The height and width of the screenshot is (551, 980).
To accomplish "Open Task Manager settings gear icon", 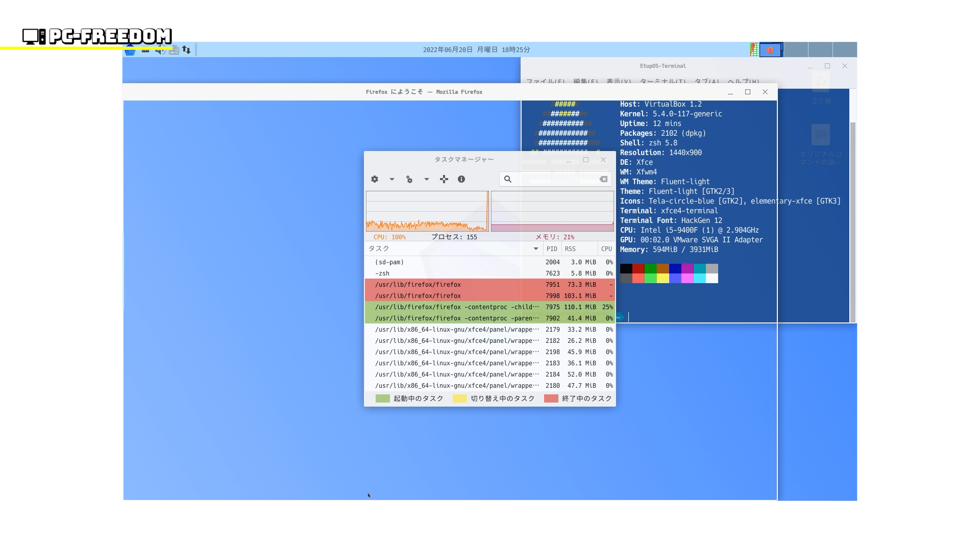I will [x=375, y=179].
